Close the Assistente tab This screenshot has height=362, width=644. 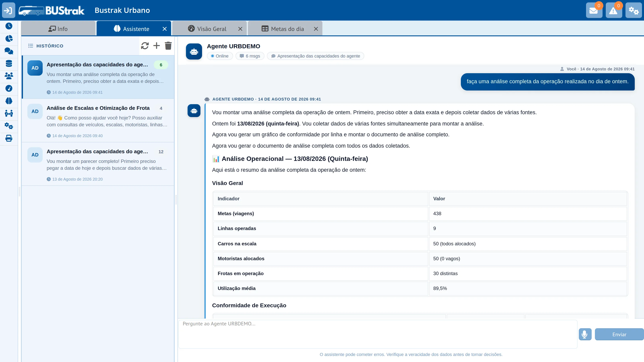click(x=164, y=29)
